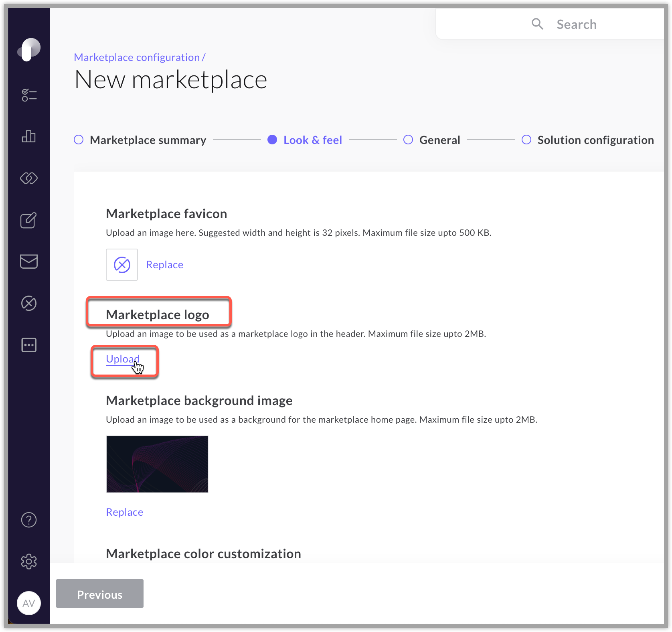Select the Marketplace summary step circle
Image resolution: width=672 pixels, height=632 pixels.
tap(78, 140)
